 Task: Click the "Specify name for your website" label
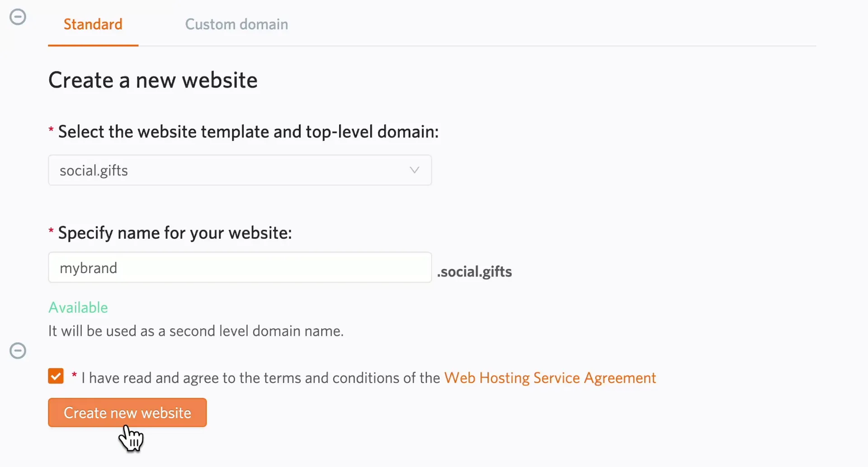[175, 233]
